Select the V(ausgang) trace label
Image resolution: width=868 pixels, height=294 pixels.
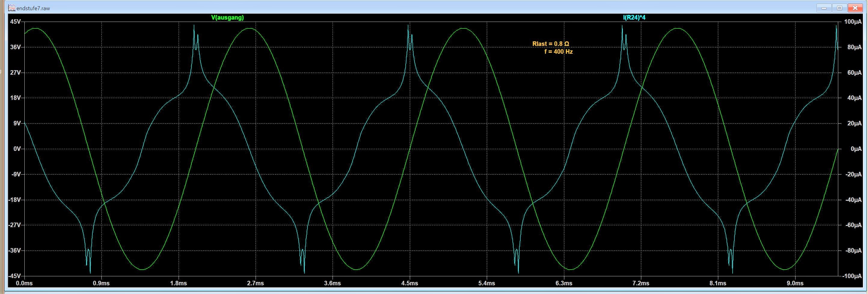(x=227, y=17)
